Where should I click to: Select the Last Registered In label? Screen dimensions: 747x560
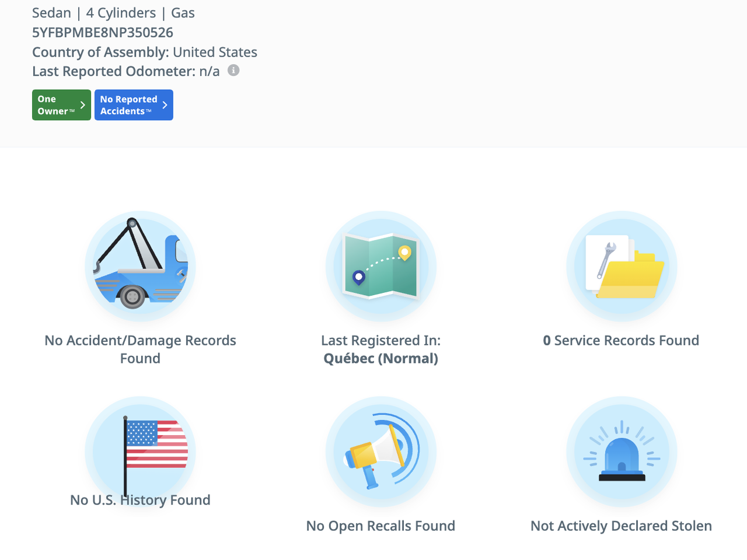pyautogui.click(x=381, y=340)
